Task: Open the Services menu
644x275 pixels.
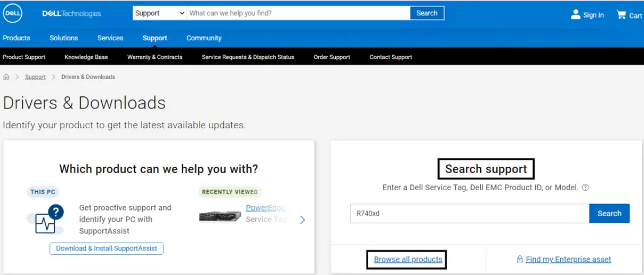Action: (x=110, y=38)
